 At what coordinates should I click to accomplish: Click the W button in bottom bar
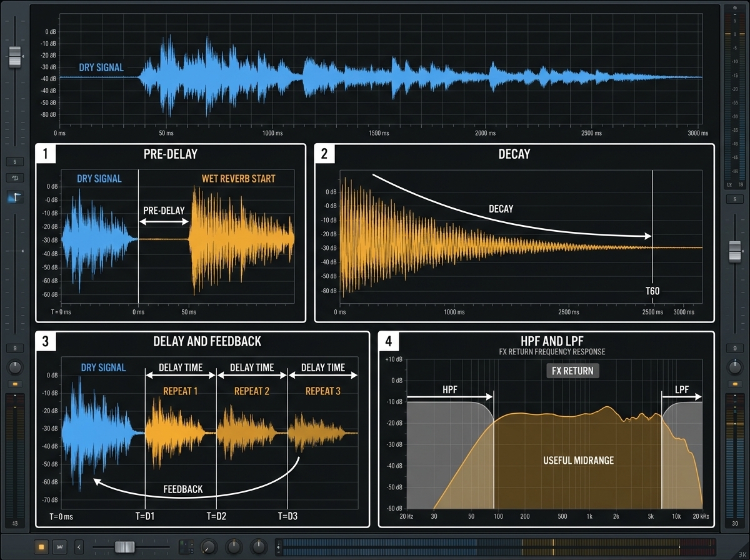60,547
